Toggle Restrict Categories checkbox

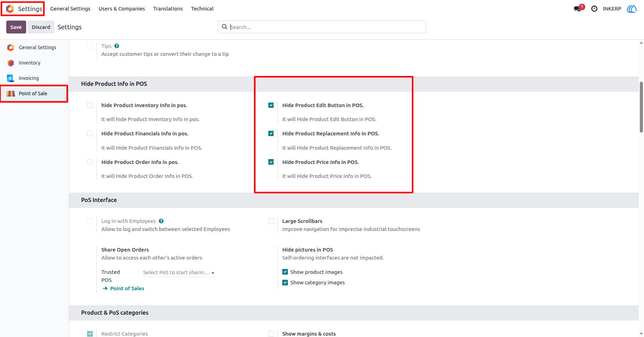[90, 334]
